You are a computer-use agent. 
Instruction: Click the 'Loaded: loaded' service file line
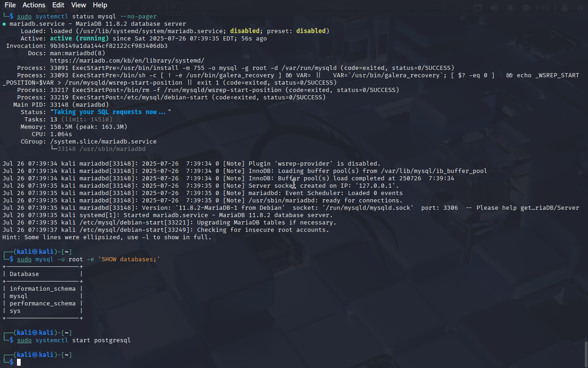(x=175, y=31)
